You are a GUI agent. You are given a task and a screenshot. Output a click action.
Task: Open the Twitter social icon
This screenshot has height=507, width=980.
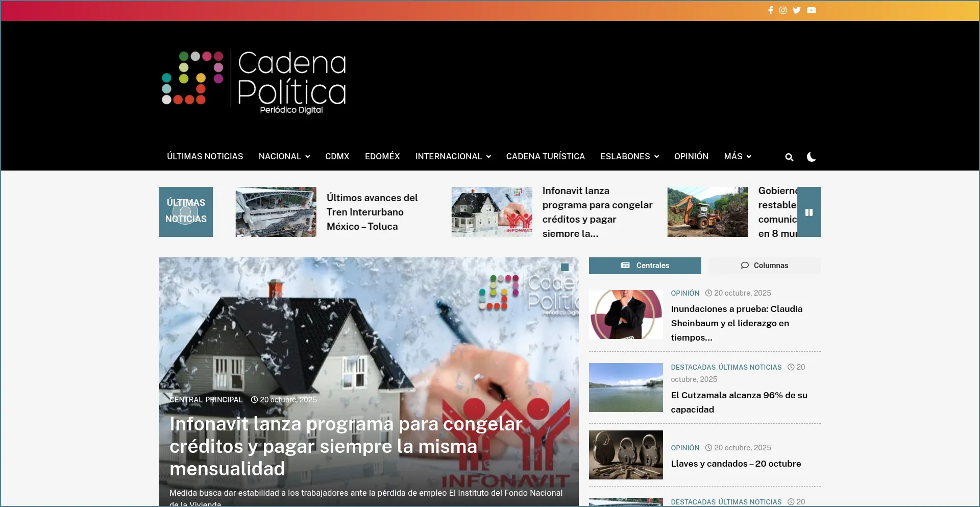(x=797, y=10)
